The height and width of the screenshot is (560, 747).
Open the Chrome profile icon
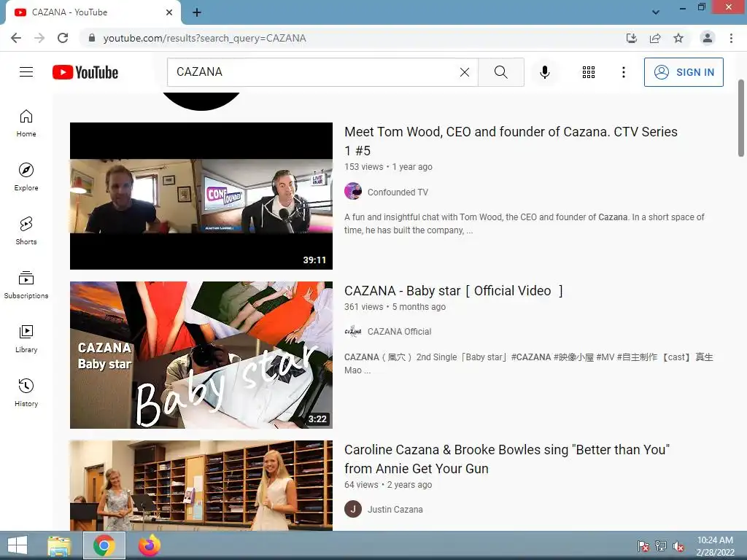pos(708,38)
